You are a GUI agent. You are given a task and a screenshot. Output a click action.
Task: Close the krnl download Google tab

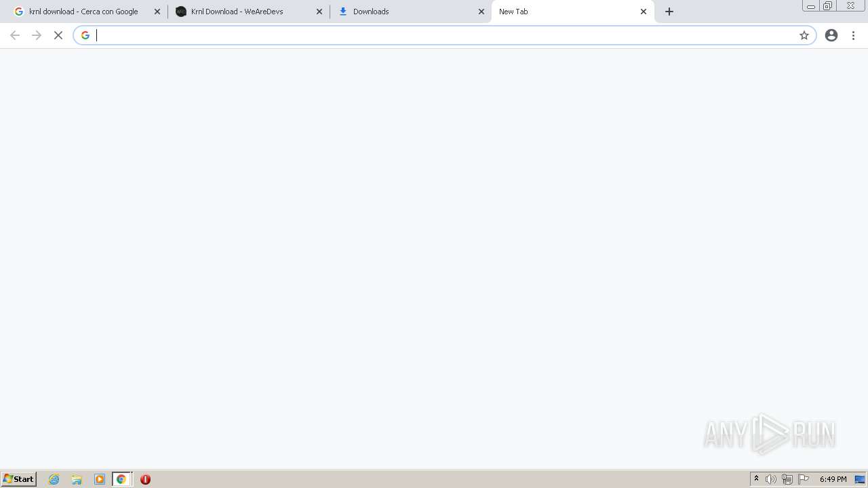157,12
